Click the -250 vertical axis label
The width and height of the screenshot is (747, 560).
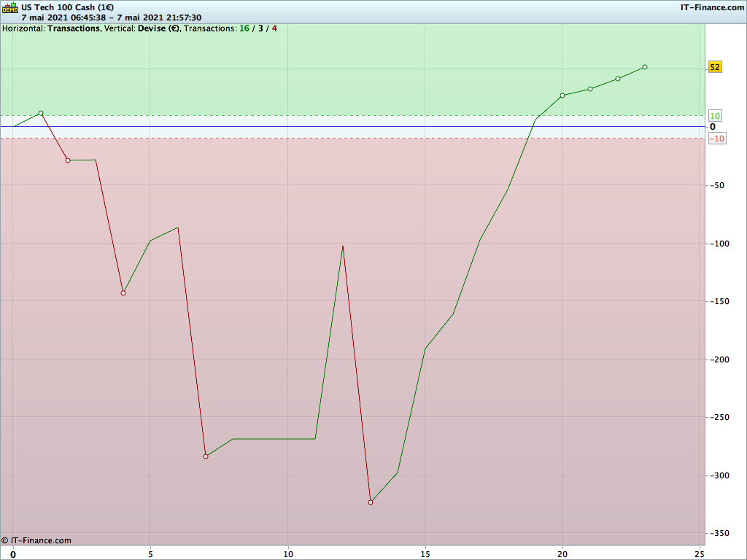(719, 417)
